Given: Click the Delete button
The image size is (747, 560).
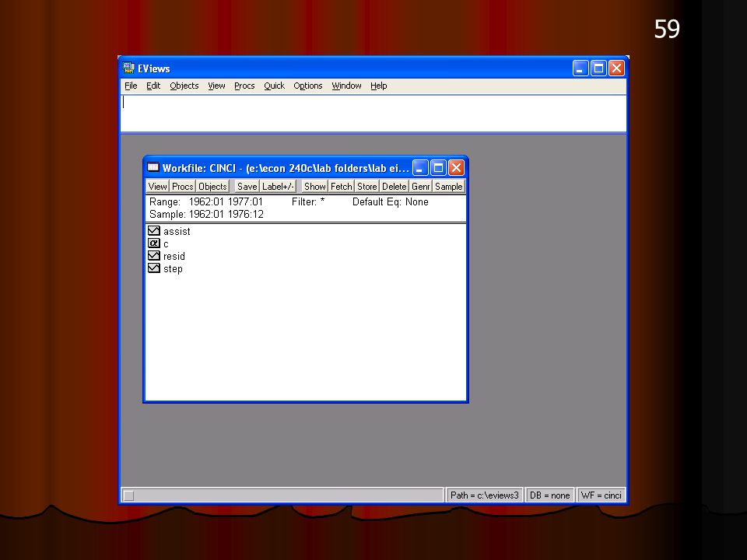Looking at the screenshot, I should 394,187.
